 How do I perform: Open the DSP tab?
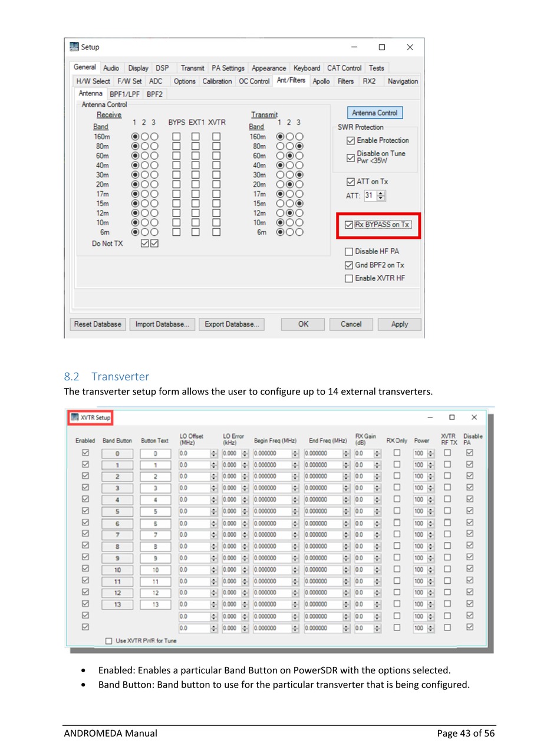coord(162,68)
